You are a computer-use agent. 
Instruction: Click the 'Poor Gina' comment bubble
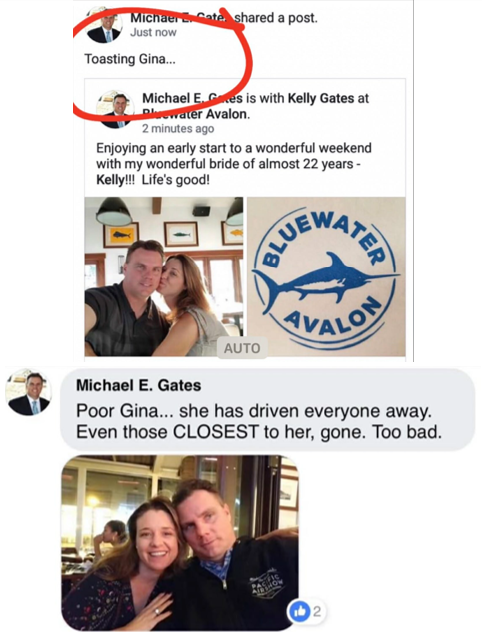click(x=268, y=409)
